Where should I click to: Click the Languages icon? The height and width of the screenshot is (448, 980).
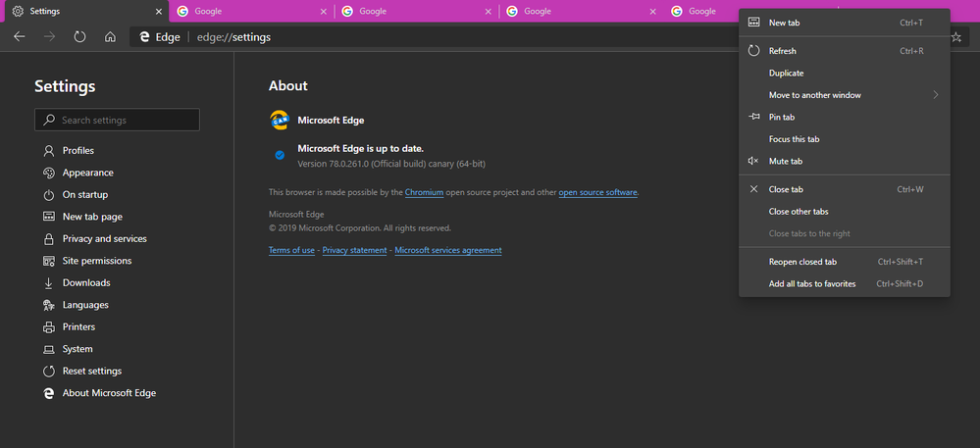[x=49, y=305]
